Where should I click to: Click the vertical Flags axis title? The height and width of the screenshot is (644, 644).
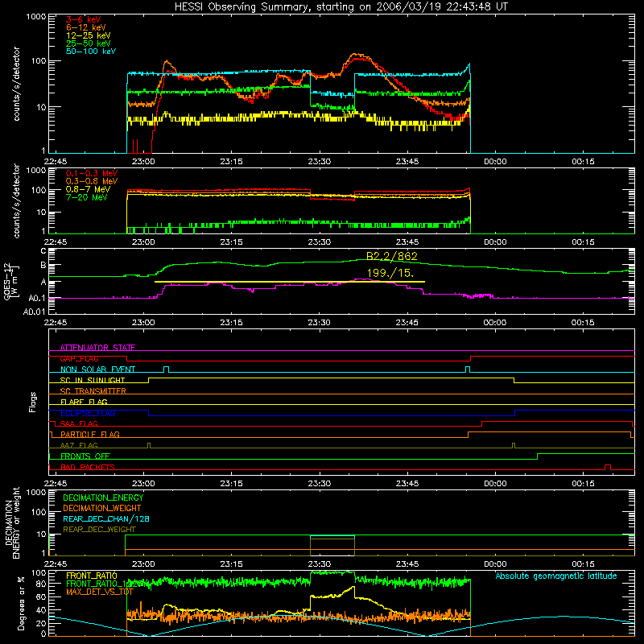[x=32, y=402]
